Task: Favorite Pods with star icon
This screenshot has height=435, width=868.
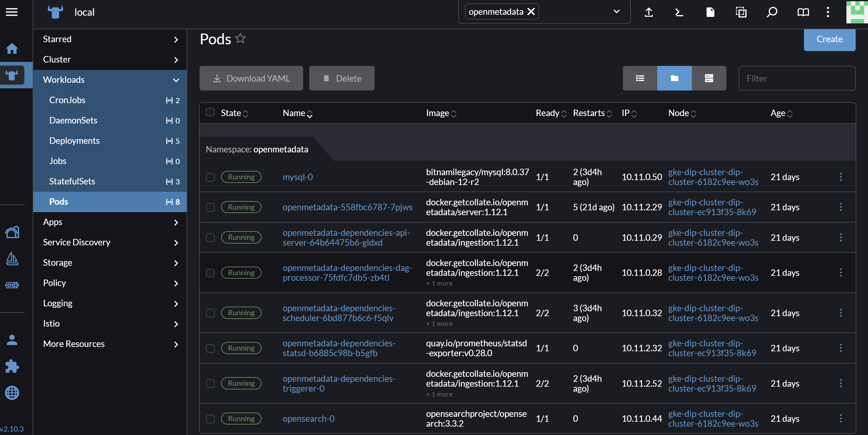Action: coord(240,38)
